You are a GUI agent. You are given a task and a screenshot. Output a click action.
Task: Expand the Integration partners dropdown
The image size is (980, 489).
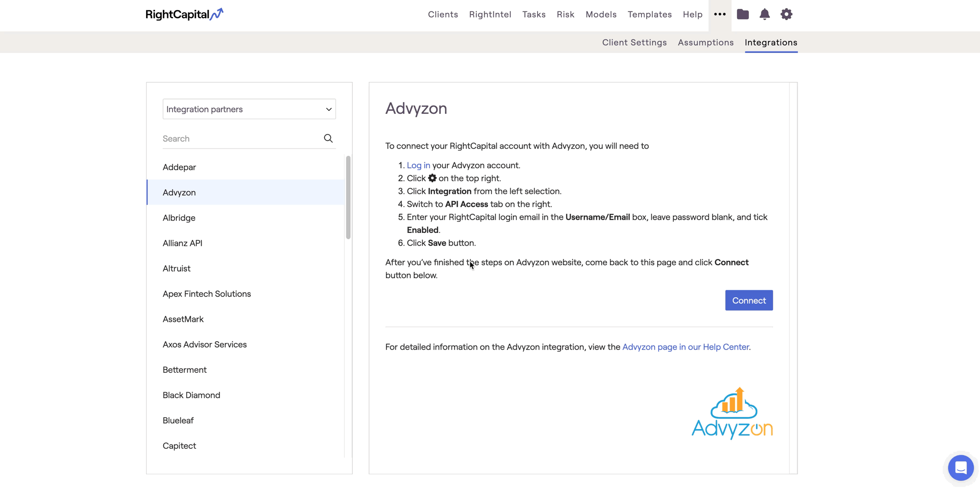[x=249, y=109]
